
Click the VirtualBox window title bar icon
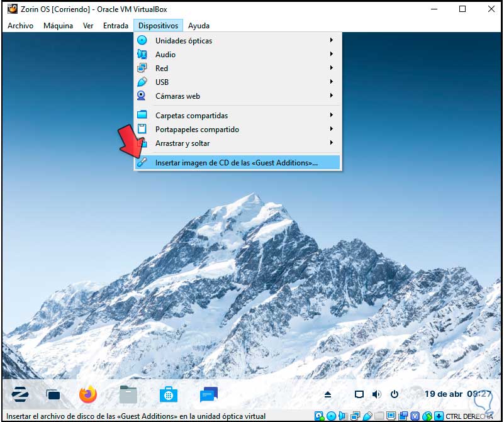(12, 9)
